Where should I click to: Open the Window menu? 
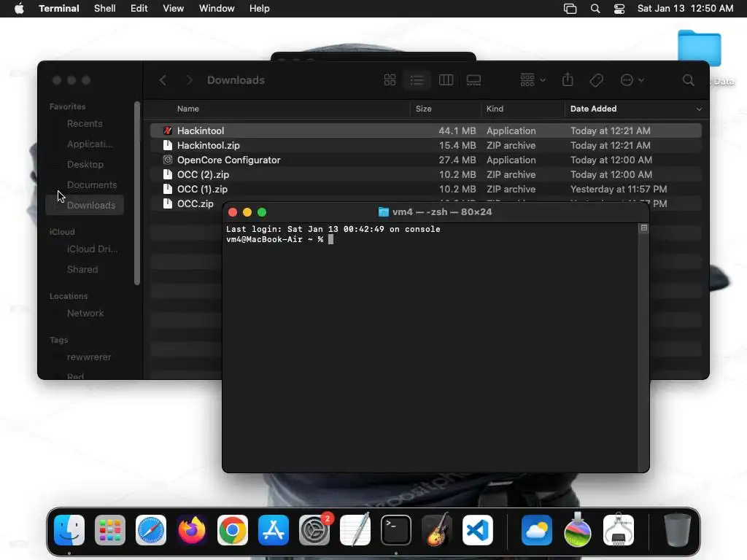pyautogui.click(x=217, y=8)
